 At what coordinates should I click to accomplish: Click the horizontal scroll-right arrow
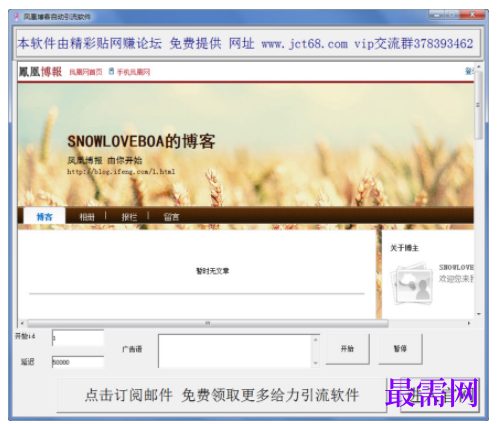[x=469, y=323]
